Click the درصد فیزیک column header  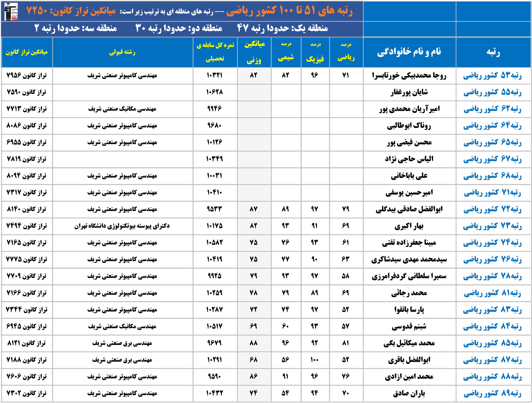(x=315, y=52)
